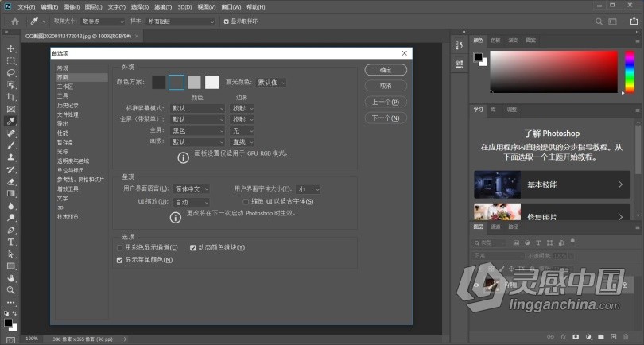Select the Lasso tool
644x345 pixels.
tap(11, 73)
